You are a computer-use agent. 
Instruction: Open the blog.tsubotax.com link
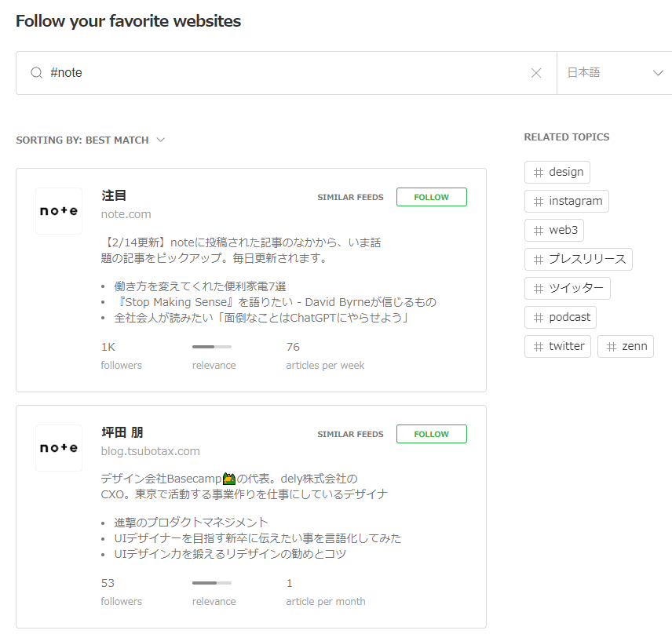pos(151,451)
